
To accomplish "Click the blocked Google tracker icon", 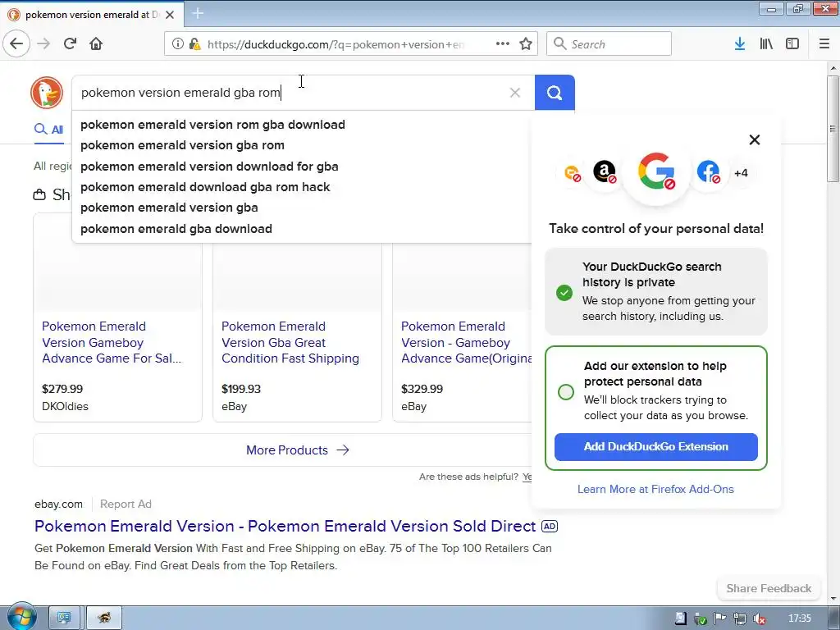I will pos(656,171).
